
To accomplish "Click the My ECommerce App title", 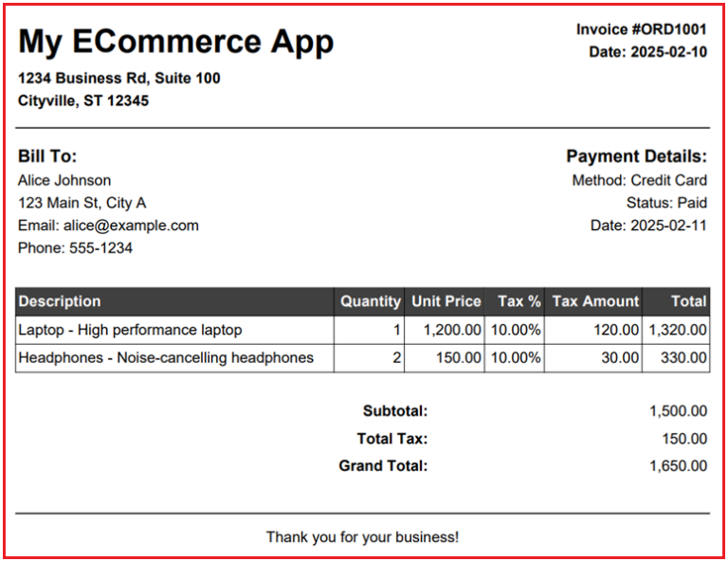I will (x=175, y=42).
